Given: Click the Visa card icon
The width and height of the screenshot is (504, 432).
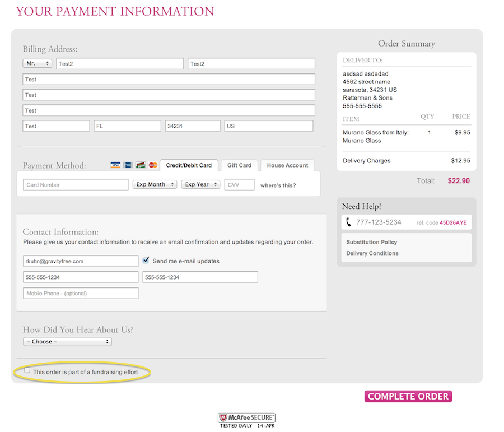Looking at the screenshot, I should pos(115,165).
